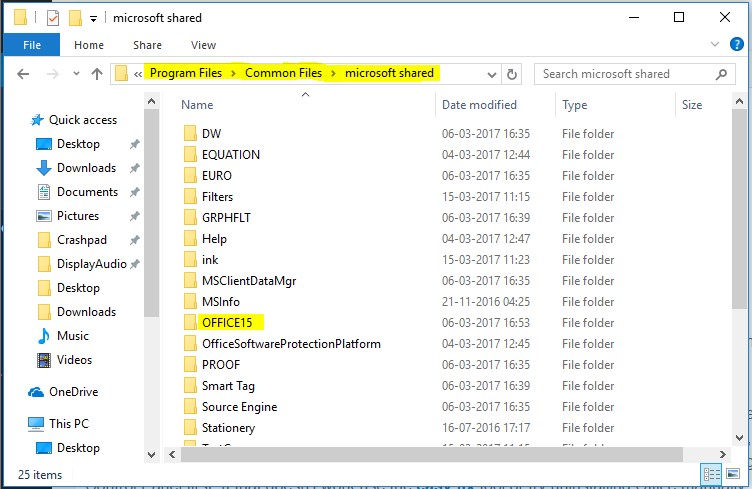Screen dimensions: 752x489
Task: Click the horizontal scrollbar right arrow
Action: (x=722, y=454)
